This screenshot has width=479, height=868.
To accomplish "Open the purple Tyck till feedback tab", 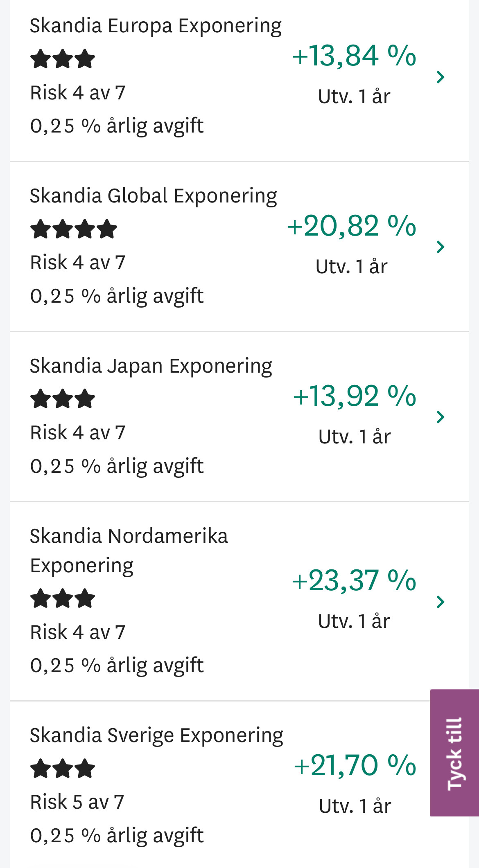I will click(x=454, y=753).
